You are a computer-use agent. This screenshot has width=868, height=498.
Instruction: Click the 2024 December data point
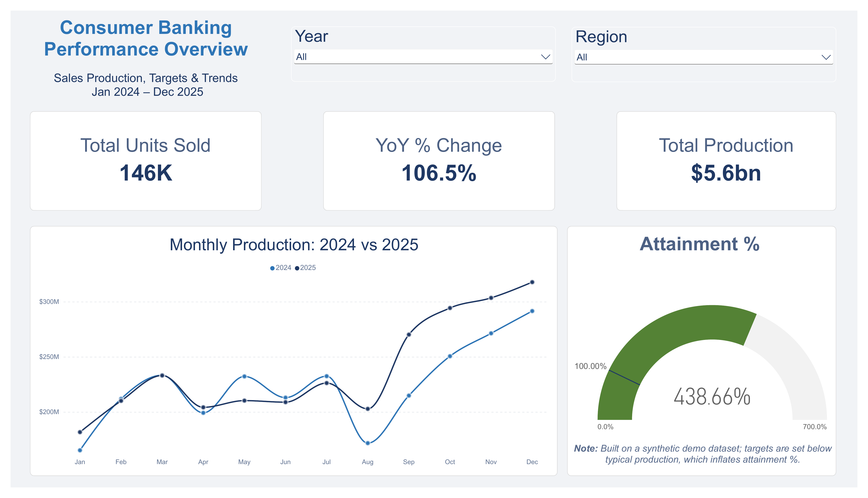[532, 311]
